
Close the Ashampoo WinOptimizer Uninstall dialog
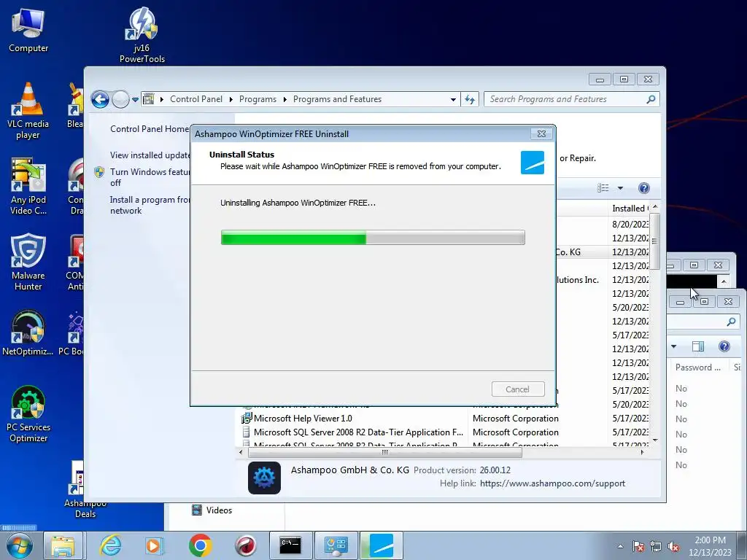(x=542, y=134)
